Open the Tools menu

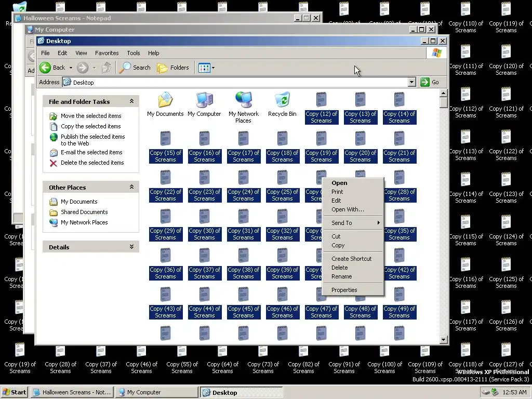tap(134, 53)
